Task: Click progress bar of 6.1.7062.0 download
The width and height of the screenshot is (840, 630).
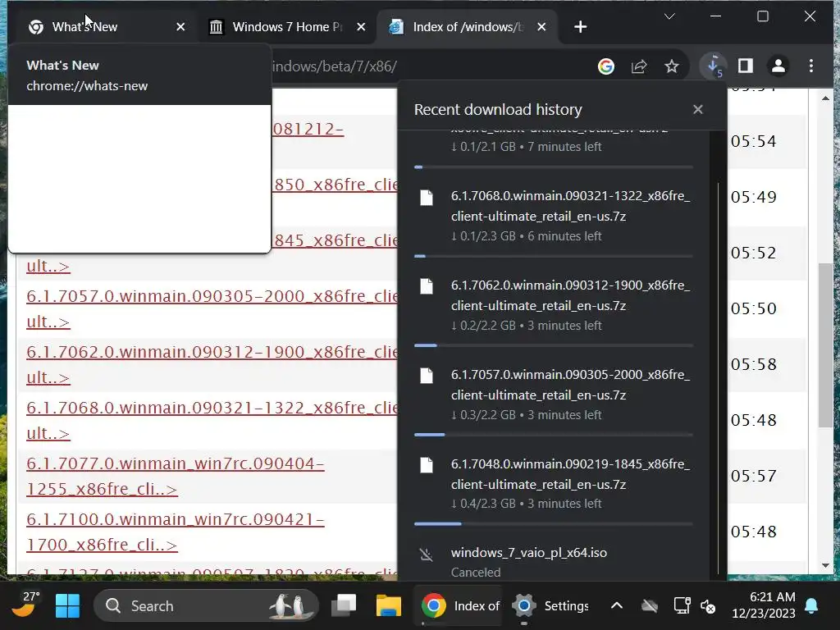Action: 554,345
